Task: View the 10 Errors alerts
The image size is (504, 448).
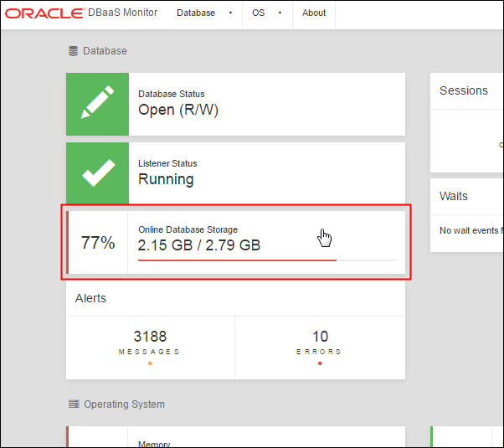Action: coord(320,337)
